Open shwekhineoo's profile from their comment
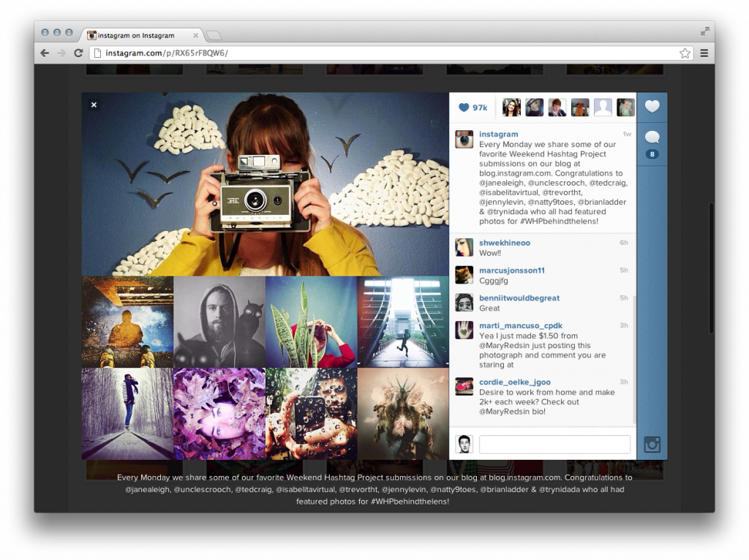Viewport: 749px width, 560px height. pos(503,243)
